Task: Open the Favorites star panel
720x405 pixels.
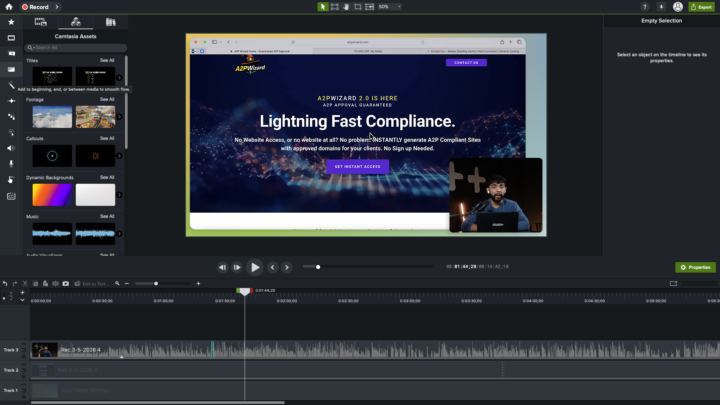Action: point(11,21)
